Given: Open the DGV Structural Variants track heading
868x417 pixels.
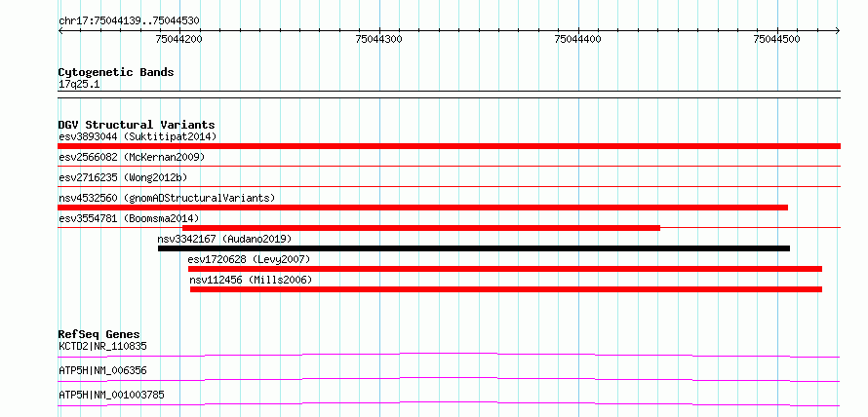Looking at the screenshot, I should 137,125.
